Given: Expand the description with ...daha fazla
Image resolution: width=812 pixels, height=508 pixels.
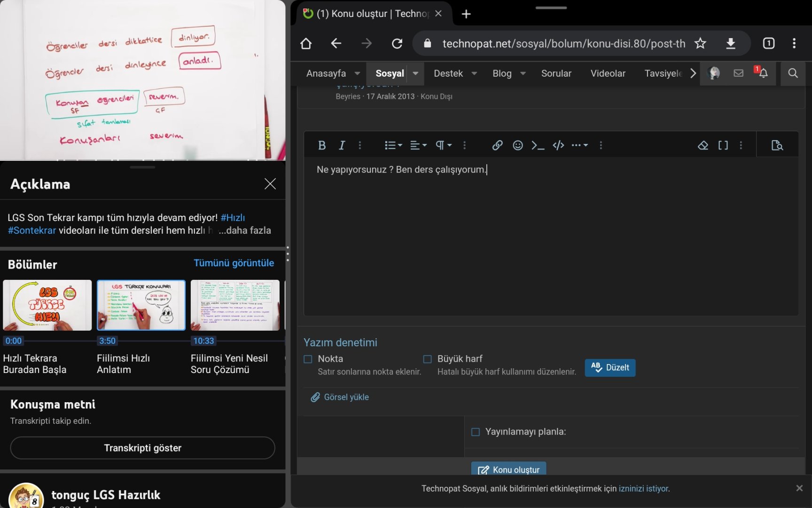Looking at the screenshot, I should point(245,230).
